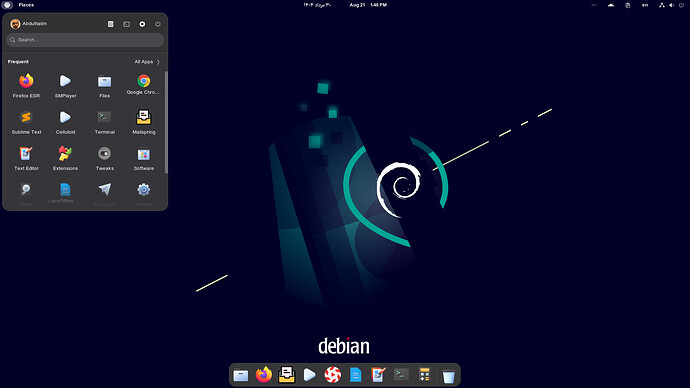
Task: Open the 'en' keyboard layout menu
Action: (645, 5)
